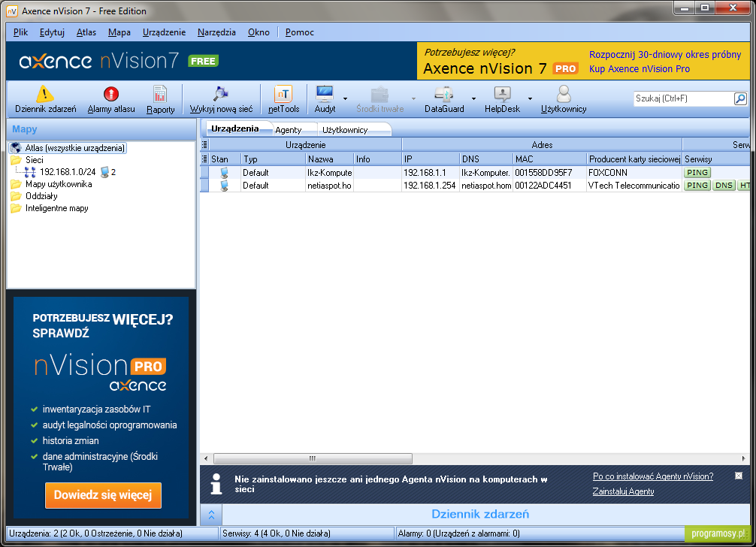Sort by the MAC column header
This screenshot has width=756, height=547.
(549, 159)
